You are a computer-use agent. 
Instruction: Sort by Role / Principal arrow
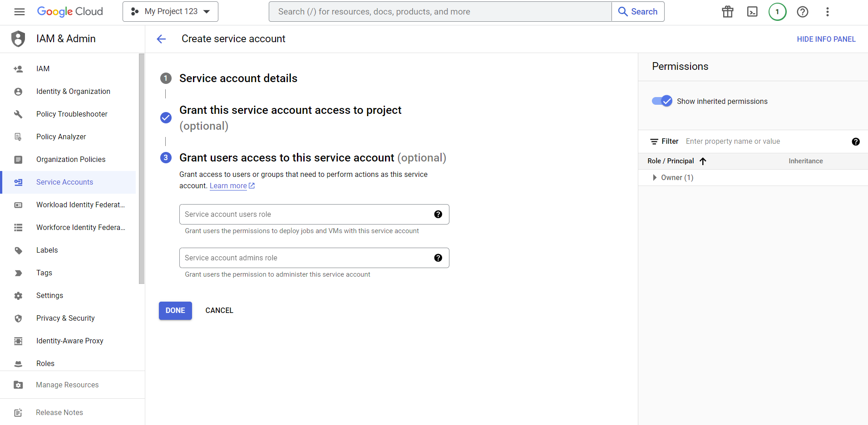(x=703, y=161)
